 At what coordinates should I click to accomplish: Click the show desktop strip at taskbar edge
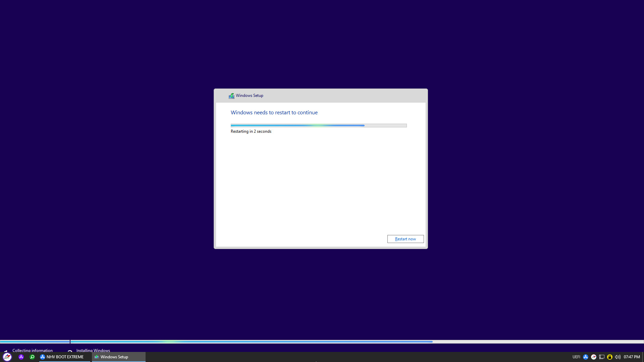point(643,357)
